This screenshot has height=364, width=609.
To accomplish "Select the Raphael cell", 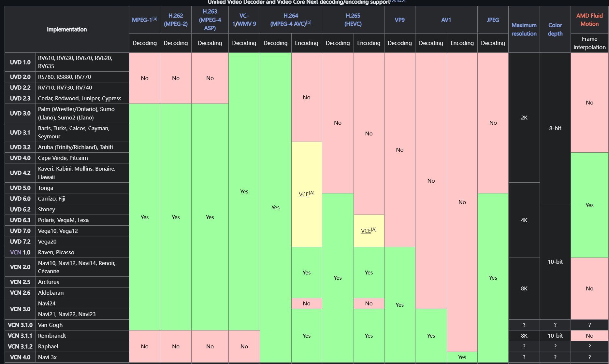I will pos(82,346).
